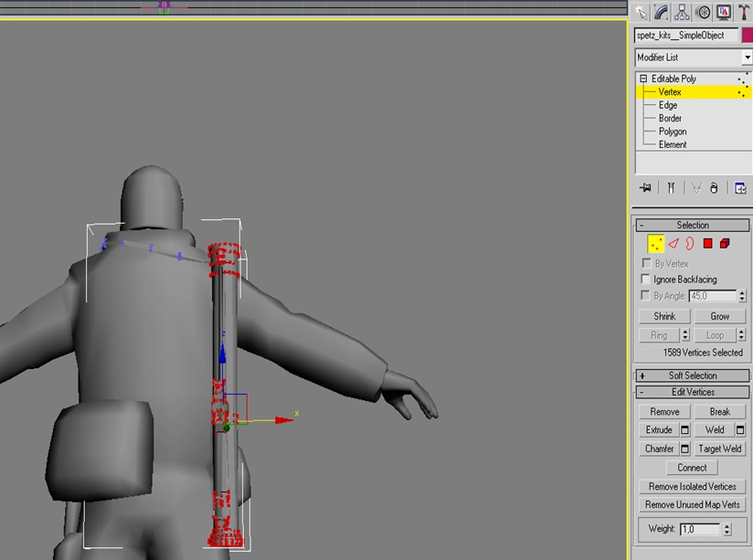Switch to the Modify panel tab
753x560 pixels.
(x=662, y=12)
